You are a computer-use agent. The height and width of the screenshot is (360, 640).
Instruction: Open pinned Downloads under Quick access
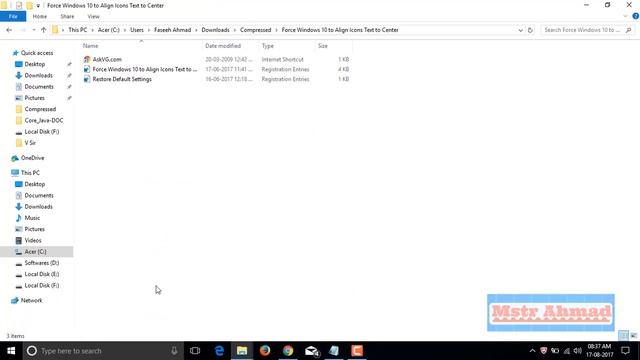(x=38, y=76)
